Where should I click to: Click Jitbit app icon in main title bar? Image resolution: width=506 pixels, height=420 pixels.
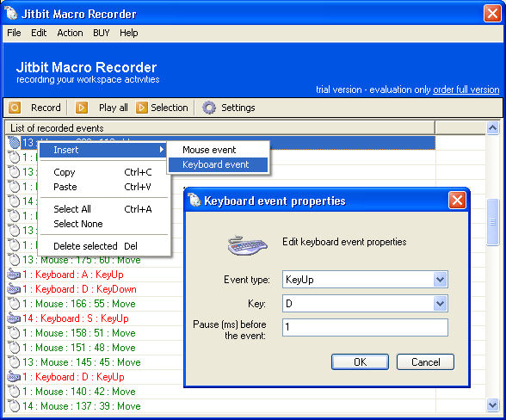pyautogui.click(x=11, y=14)
